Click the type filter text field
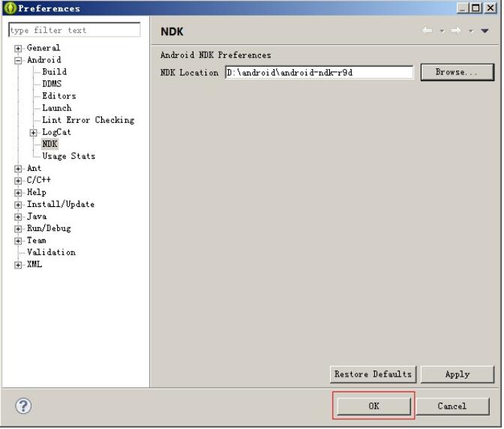Viewport: 504px width, 429px height. 74,30
